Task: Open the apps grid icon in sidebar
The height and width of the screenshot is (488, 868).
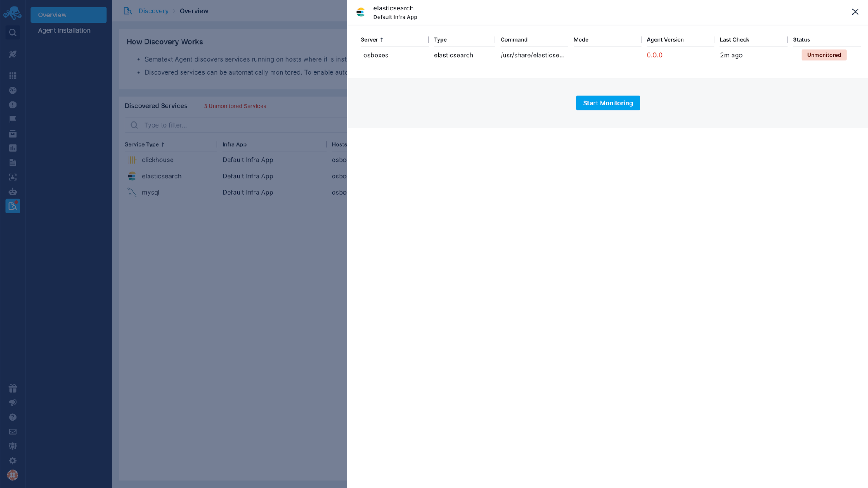Action: 13,76
